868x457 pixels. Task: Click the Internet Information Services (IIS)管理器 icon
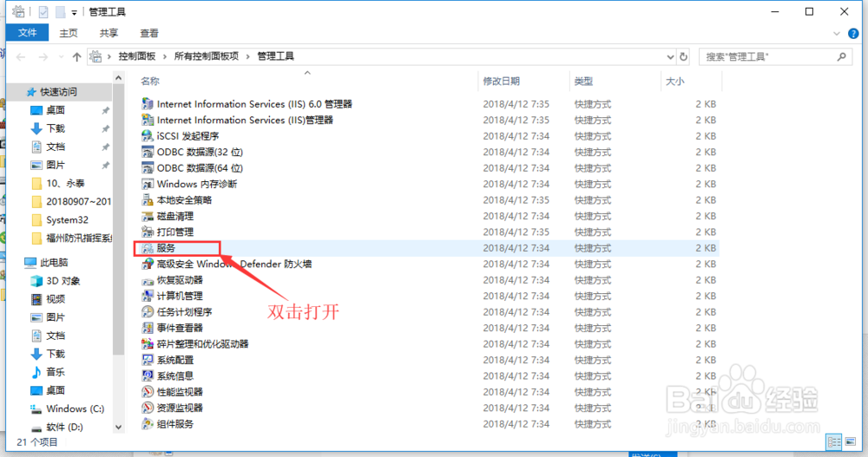148,120
